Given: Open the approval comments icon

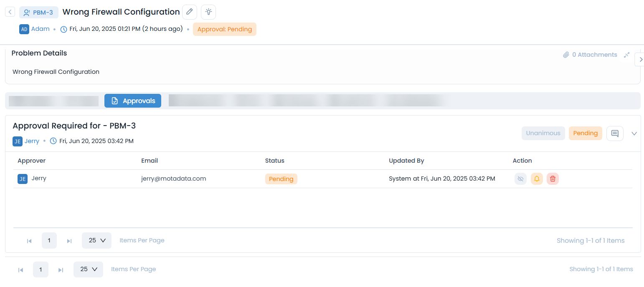Looking at the screenshot, I should 615,133.
